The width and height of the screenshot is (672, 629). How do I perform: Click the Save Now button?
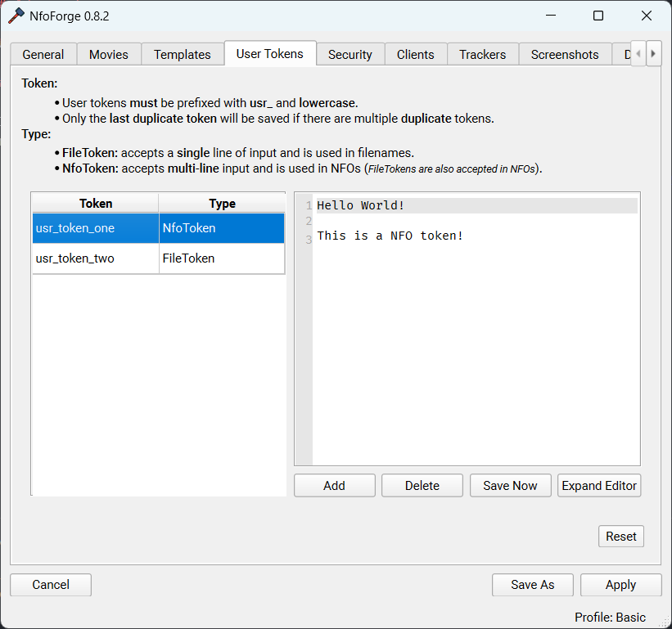511,486
